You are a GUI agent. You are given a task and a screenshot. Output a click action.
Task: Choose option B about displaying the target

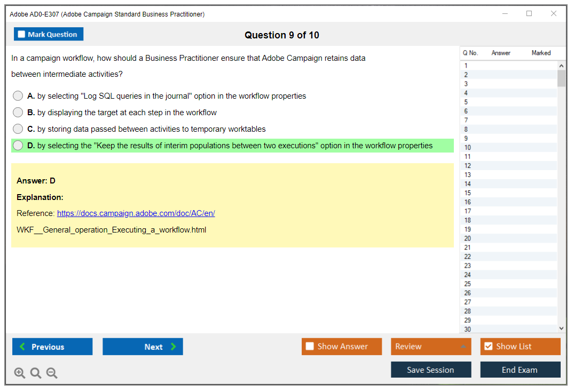click(x=18, y=113)
